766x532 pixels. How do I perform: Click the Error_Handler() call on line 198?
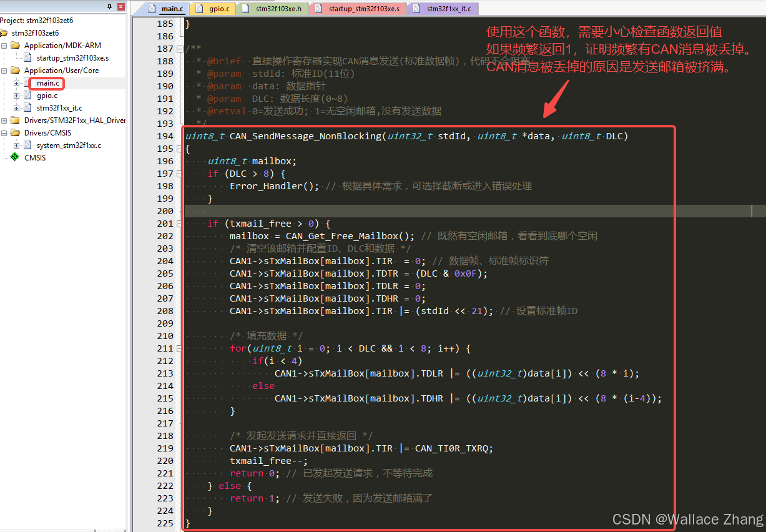click(274, 186)
